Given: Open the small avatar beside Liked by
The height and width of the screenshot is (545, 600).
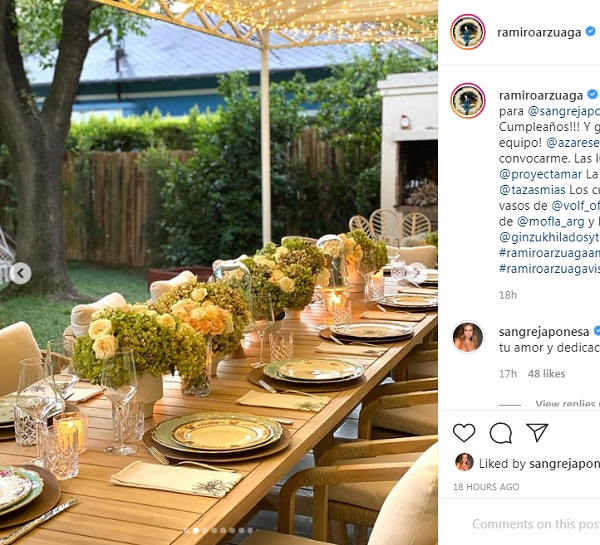Looking at the screenshot, I should pyautogui.click(x=464, y=462).
